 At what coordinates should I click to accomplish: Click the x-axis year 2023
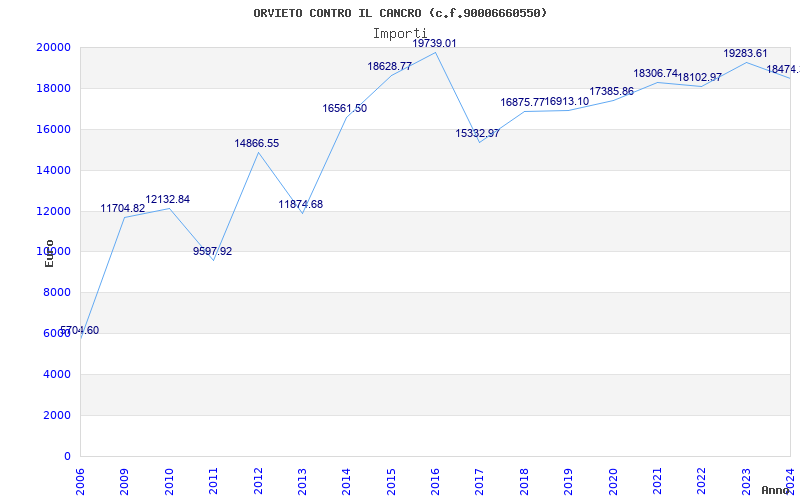[x=746, y=482]
